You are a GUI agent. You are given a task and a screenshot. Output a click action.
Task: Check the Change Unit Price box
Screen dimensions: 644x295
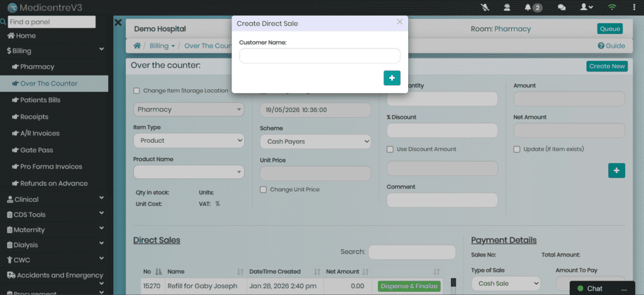pos(264,190)
